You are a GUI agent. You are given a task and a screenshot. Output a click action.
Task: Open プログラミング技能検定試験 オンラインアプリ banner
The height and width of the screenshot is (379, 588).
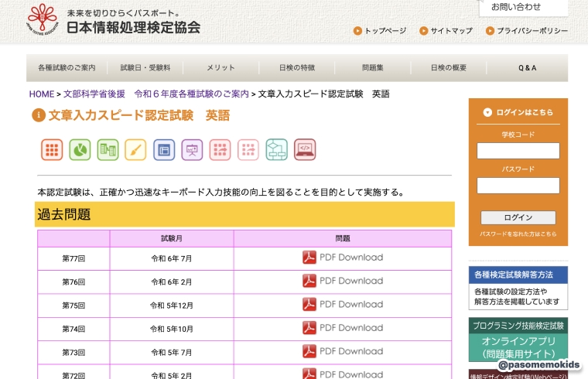(x=518, y=340)
